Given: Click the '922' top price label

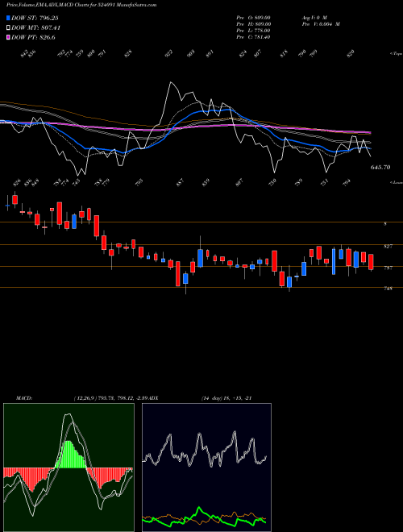Looking at the screenshot, I should tap(168, 53).
